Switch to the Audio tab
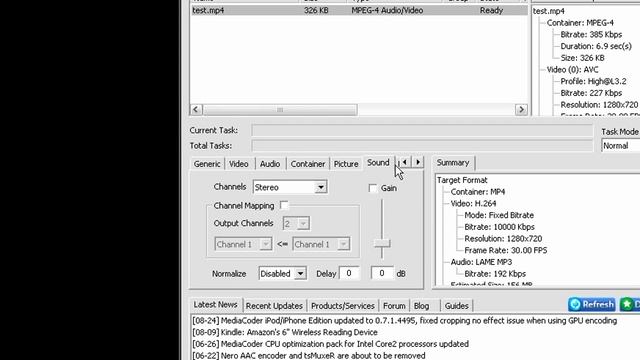This screenshot has height=360, width=640. [270, 164]
